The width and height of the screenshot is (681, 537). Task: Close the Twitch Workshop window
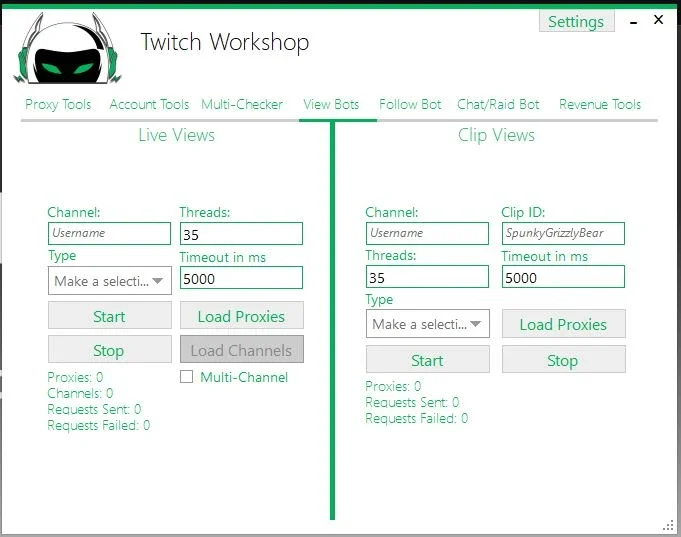pos(658,20)
